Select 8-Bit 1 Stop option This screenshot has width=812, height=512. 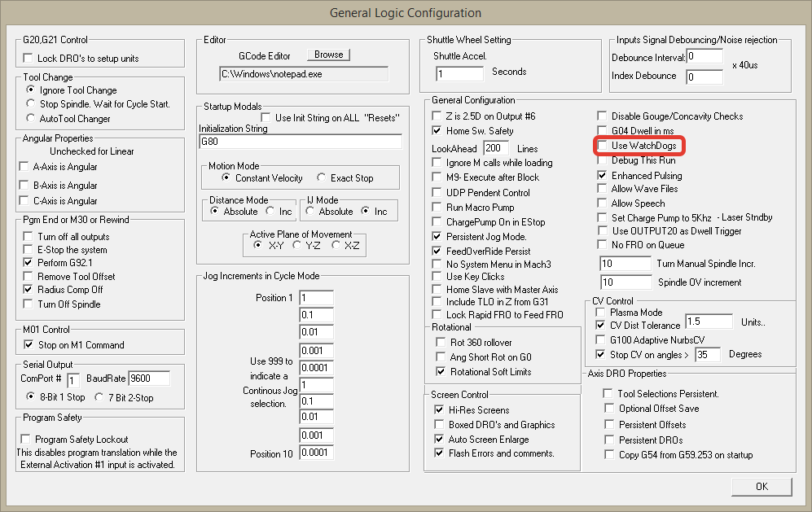click(x=31, y=396)
